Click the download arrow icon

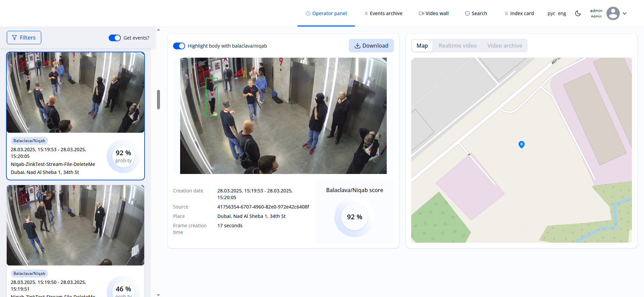click(x=358, y=46)
